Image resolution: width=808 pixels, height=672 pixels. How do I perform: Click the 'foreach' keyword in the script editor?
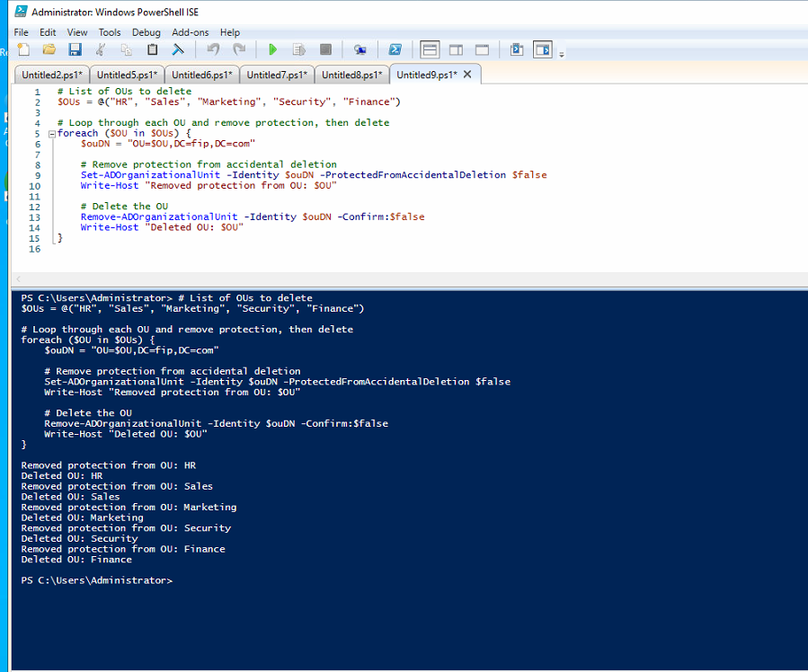click(x=77, y=133)
